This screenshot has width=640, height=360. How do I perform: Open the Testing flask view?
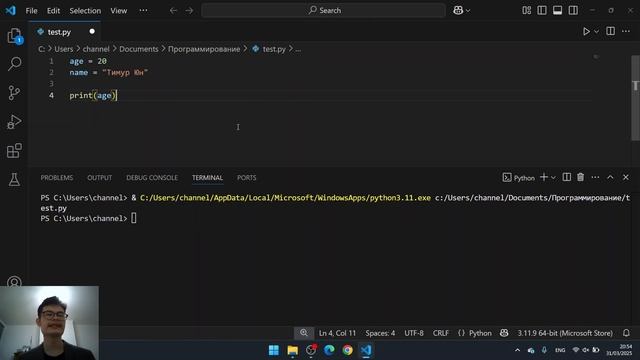(14, 180)
